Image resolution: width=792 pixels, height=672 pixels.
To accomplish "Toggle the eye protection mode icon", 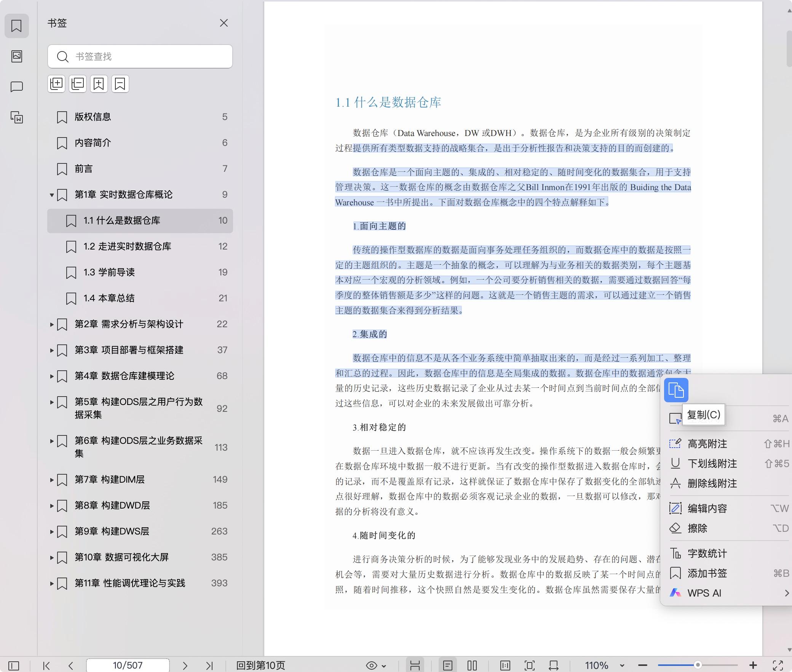I will pyautogui.click(x=372, y=666).
